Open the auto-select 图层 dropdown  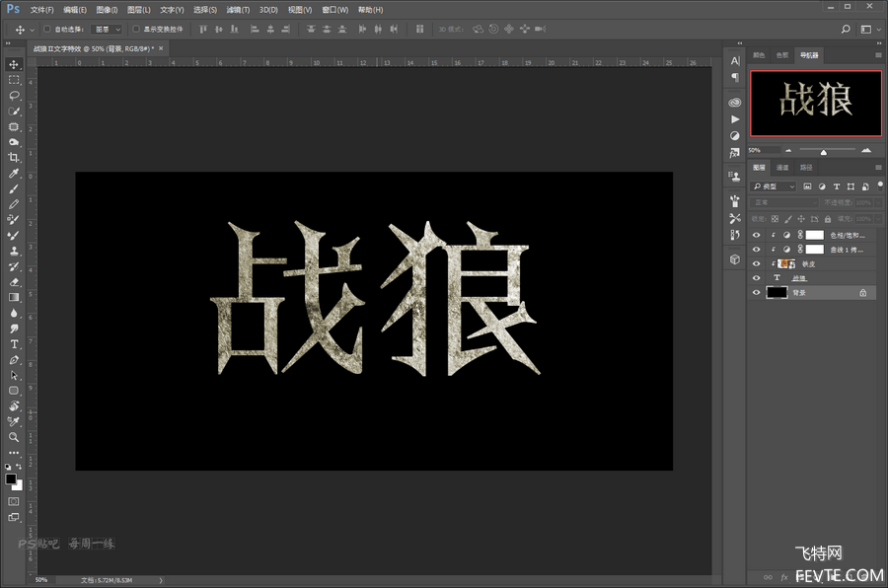pyautogui.click(x=107, y=29)
